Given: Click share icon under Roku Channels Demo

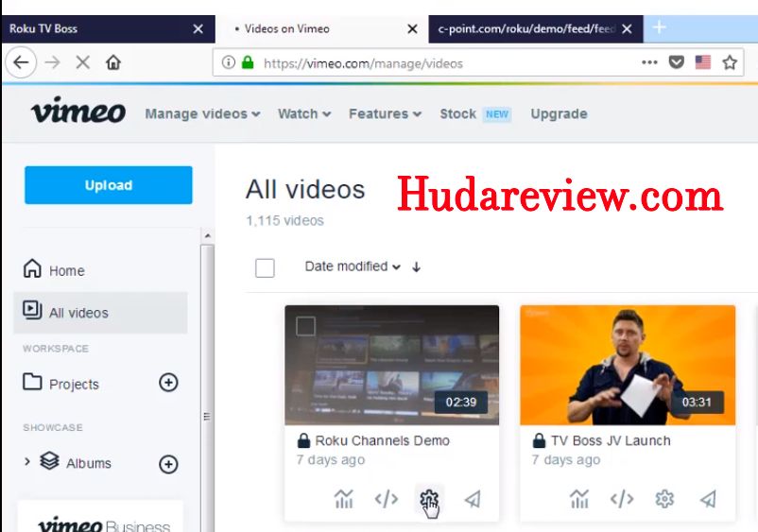Looking at the screenshot, I should (473, 499).
